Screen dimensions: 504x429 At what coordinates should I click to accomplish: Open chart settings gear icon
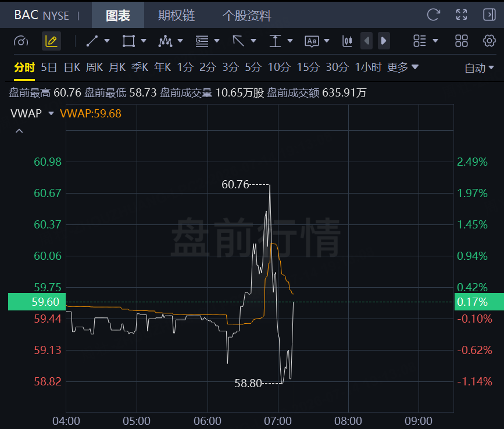click(489, 41)
